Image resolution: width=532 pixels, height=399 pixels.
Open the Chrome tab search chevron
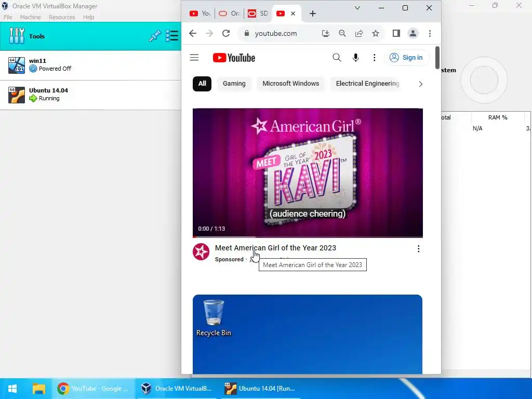click(x=357, y=8)
